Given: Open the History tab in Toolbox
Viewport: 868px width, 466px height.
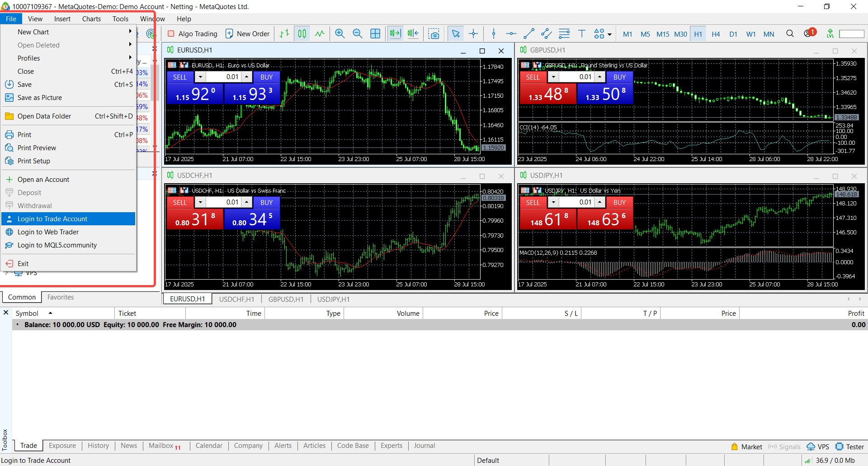Looking at the screenshot, I should tap(98, 446).
